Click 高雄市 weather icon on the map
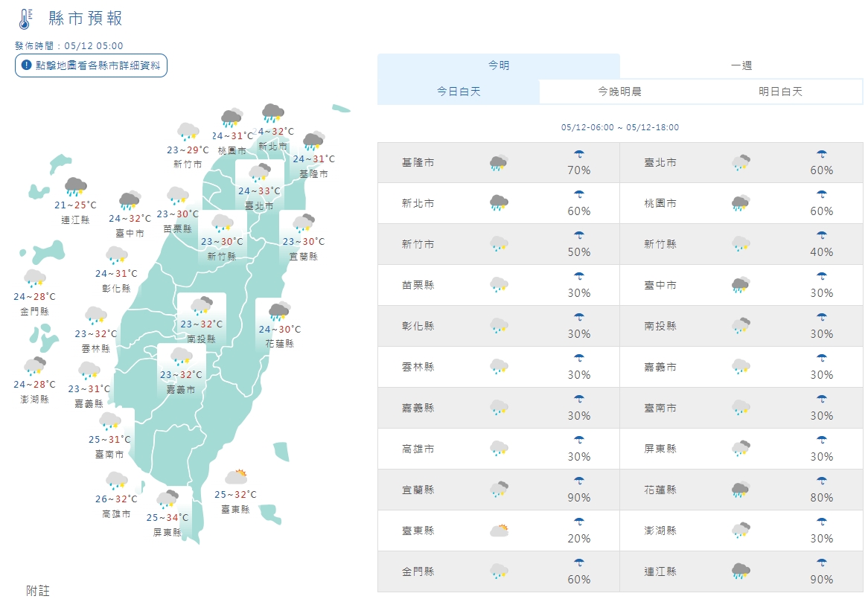Image resolution: width=868 pixels, height=599 pixels. [x=116, y=481]
